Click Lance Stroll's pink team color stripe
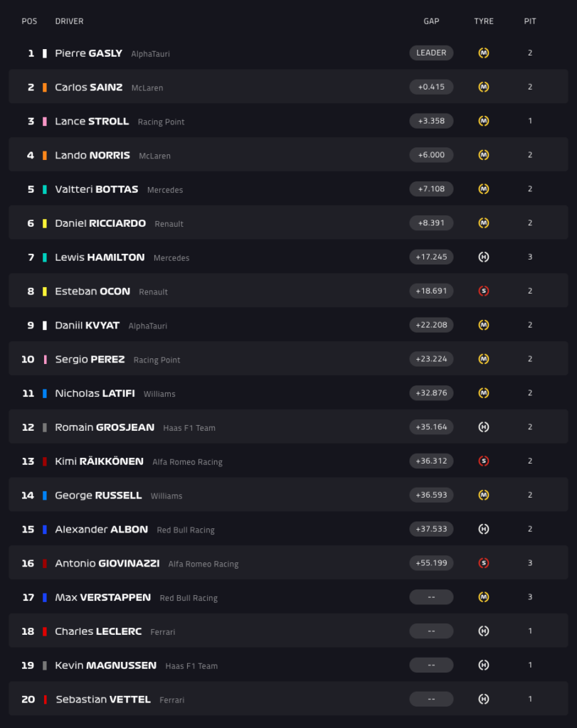 (x=45, y=122)
